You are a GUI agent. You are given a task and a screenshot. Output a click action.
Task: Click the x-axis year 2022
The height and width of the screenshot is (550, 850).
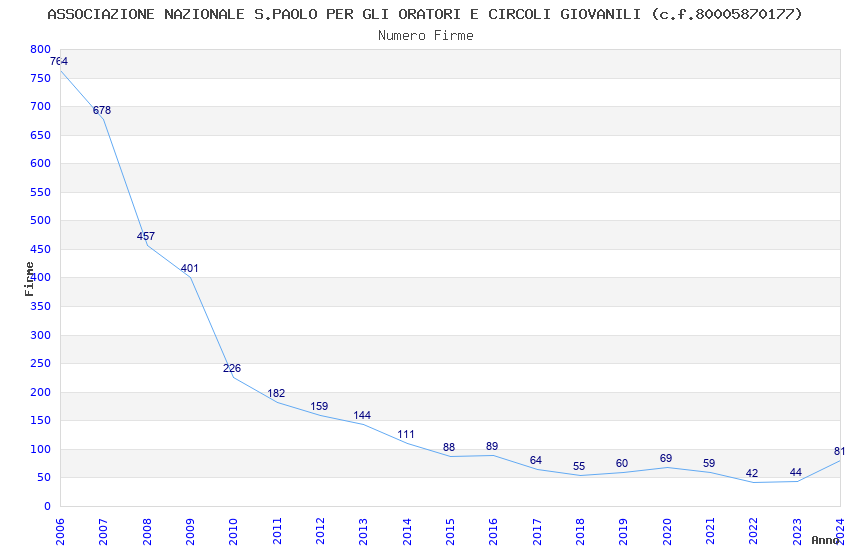click(x=754, y=532)
